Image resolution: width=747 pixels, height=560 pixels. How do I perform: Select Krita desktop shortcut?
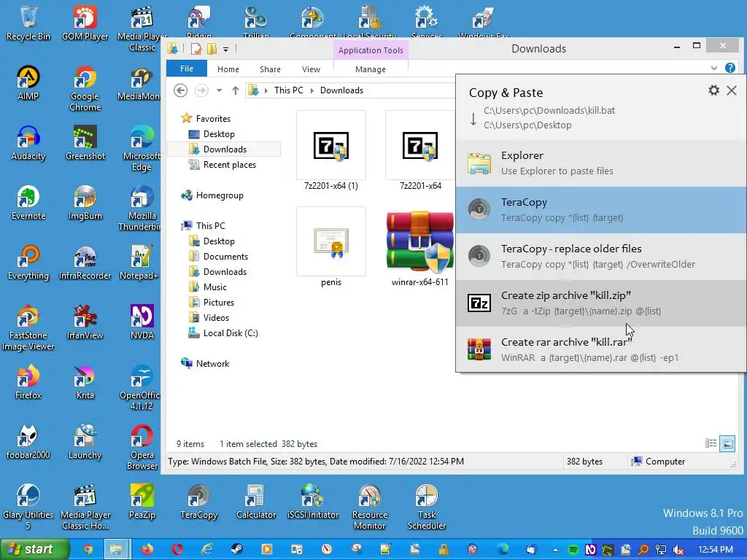pyautogui.click(x=85, y=382)
